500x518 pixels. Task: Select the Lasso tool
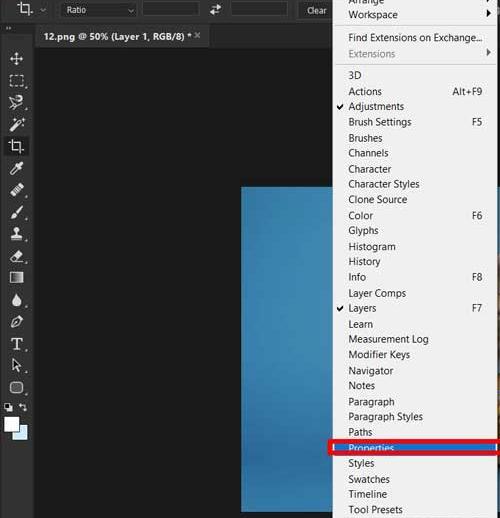click(x=16, y=102)
